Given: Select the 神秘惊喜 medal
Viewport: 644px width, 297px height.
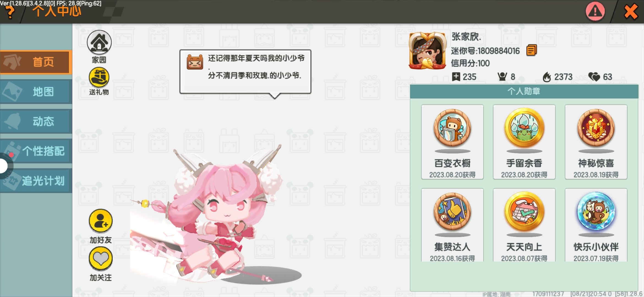Looking at the screenshot, I should click(x=596, y=142).
